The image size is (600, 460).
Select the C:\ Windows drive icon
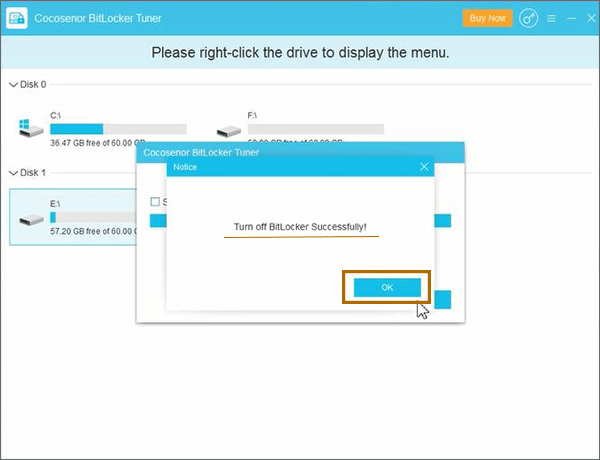coord(31,128)
